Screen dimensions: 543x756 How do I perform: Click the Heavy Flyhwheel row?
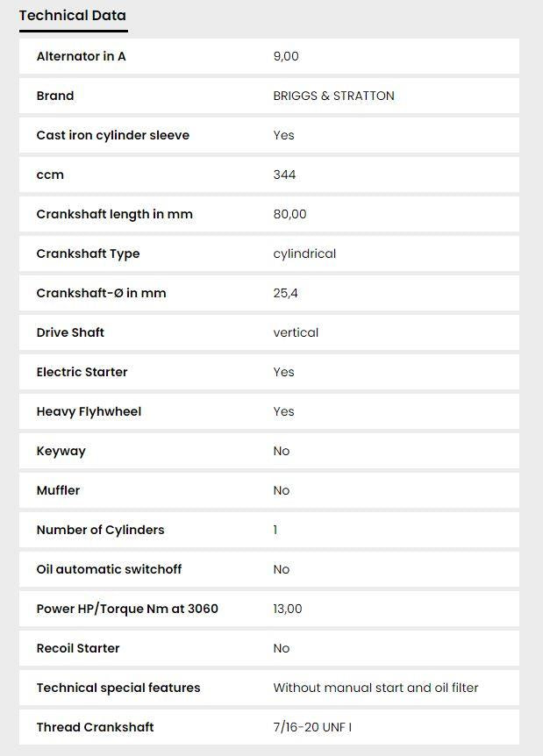269,411
